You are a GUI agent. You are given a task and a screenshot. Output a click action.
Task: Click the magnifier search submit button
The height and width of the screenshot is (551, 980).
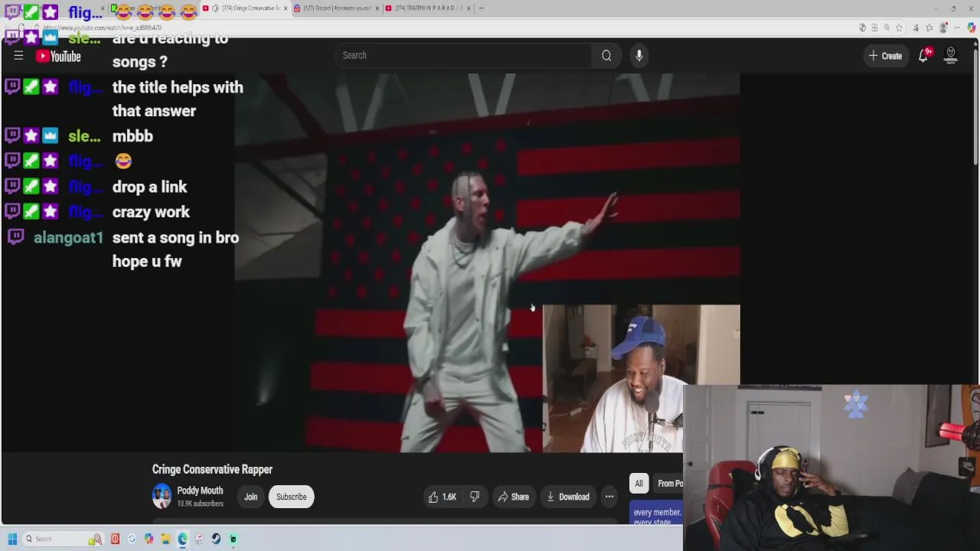pyautogui.click(x=606, y=55)
